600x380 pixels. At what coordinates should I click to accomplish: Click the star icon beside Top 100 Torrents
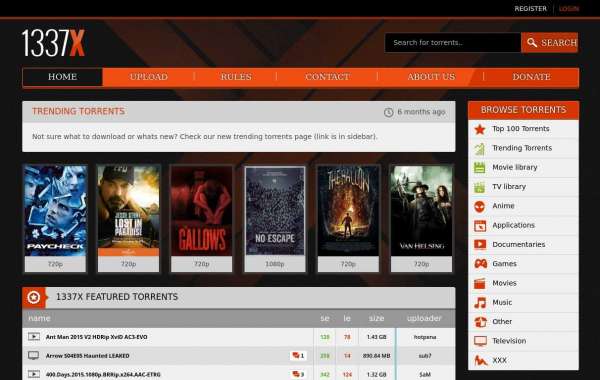tap(480, 129)
